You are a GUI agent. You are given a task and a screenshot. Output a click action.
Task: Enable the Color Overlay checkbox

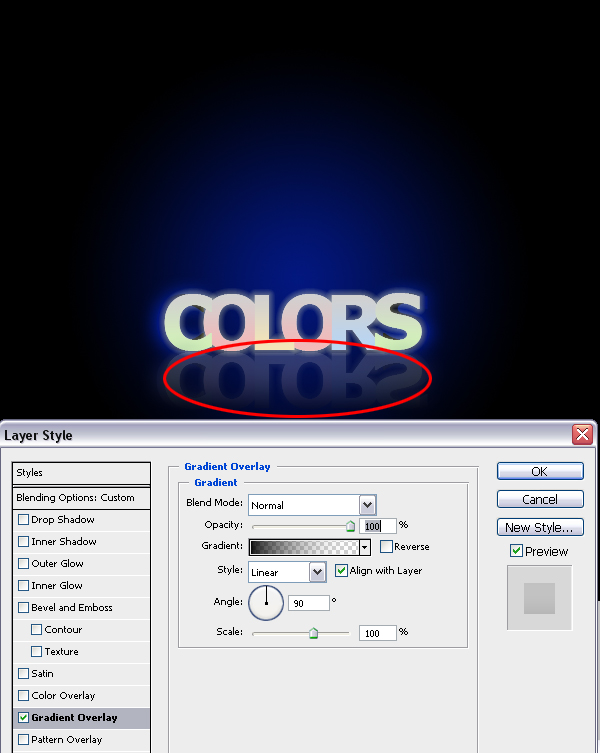[x=23, y=696]
